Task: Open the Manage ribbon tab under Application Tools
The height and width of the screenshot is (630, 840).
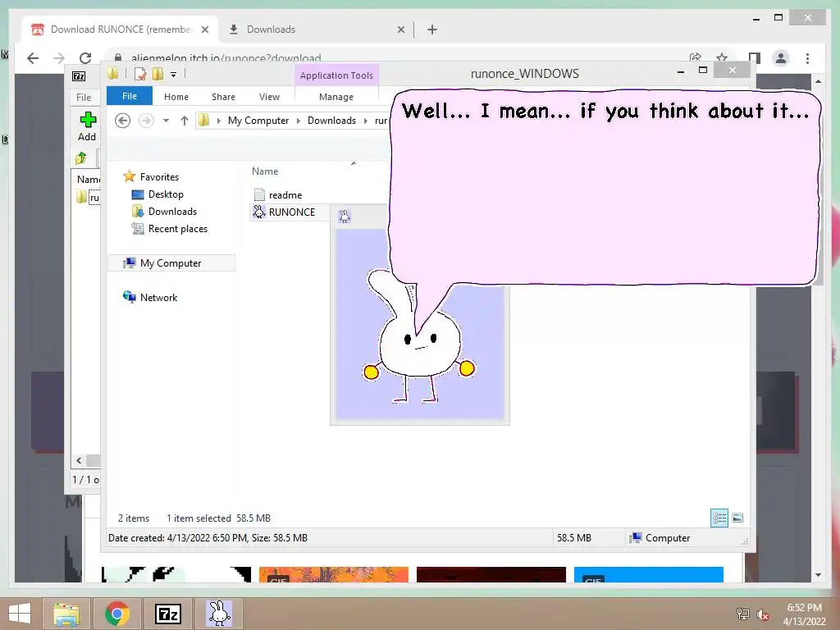Action: point(336,97)
